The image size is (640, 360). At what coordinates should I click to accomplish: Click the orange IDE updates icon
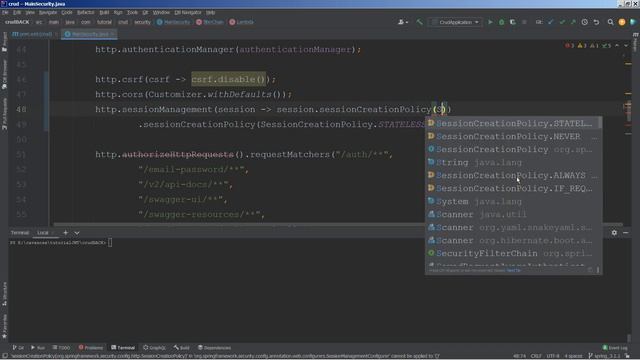pyautogui.click(x=622, y=22)
